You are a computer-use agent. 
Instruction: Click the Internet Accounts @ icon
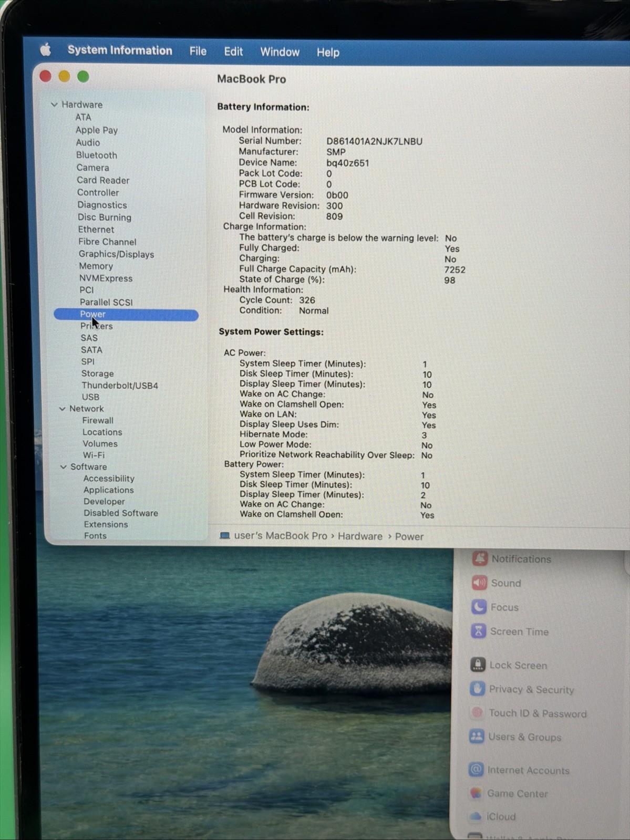click(476, 769)
